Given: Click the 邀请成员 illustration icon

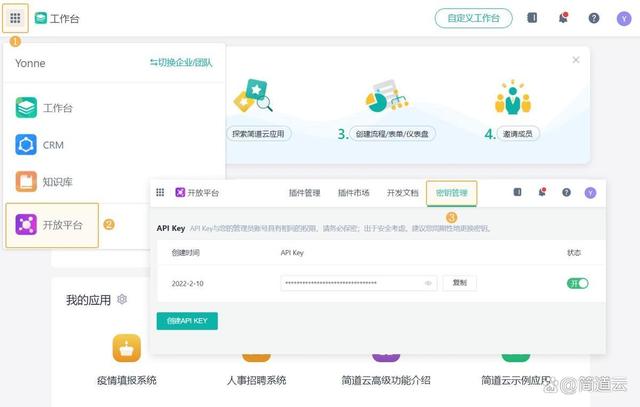Looking at the screenshot, I should coord(512,99).
